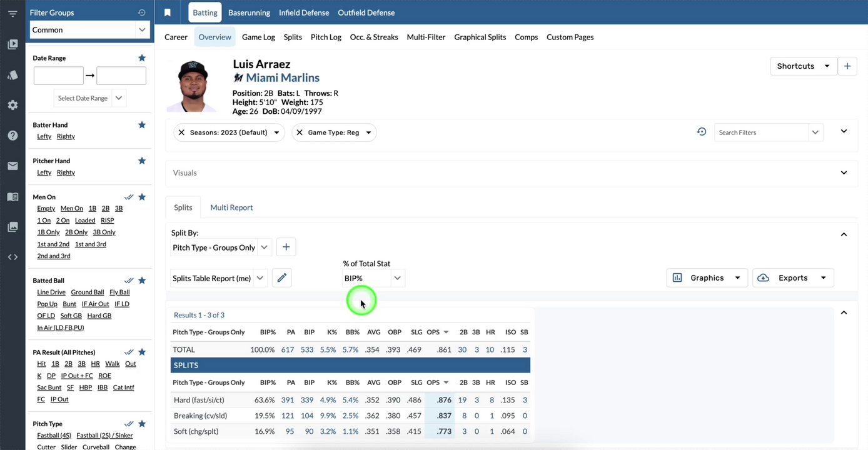868x450 pixels.
Task: Click the Search Filters input box
Action: pos(761,132)
